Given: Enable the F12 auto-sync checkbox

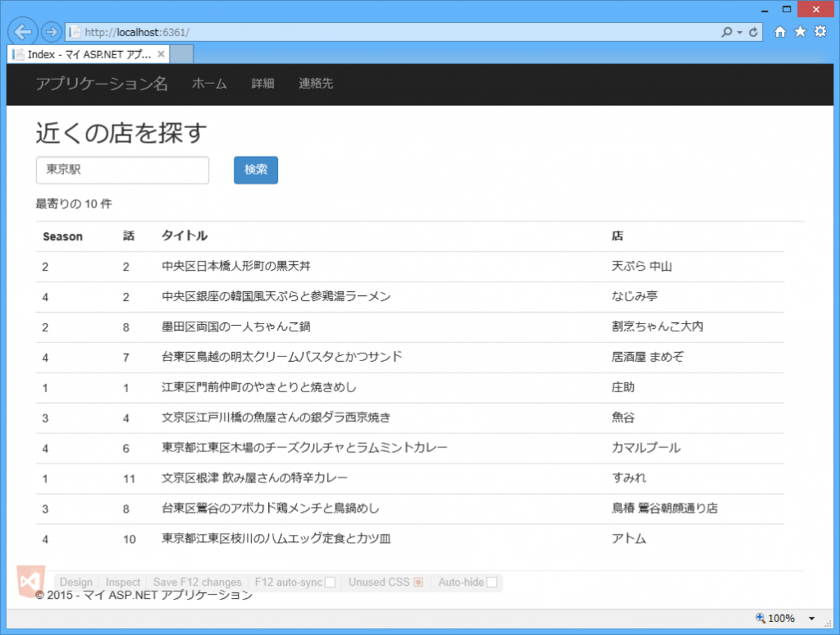Looking at the screenshot, I should [330, 582].
